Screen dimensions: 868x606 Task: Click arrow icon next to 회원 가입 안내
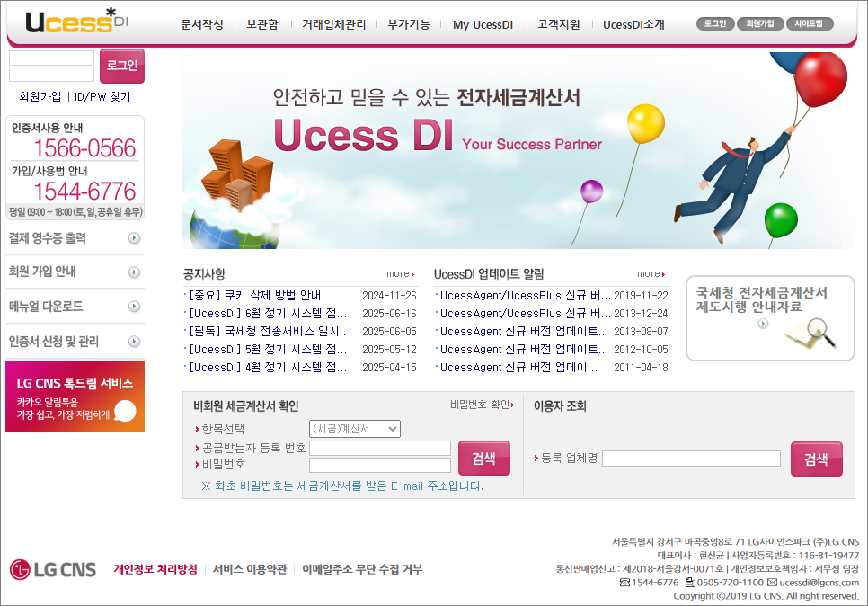[x=134, y=272]
